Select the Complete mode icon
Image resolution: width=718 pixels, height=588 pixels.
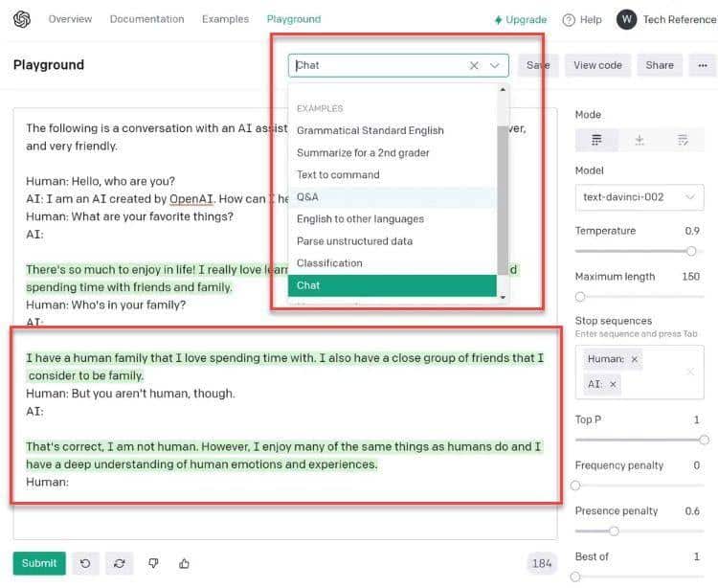[x=597, y=140]
